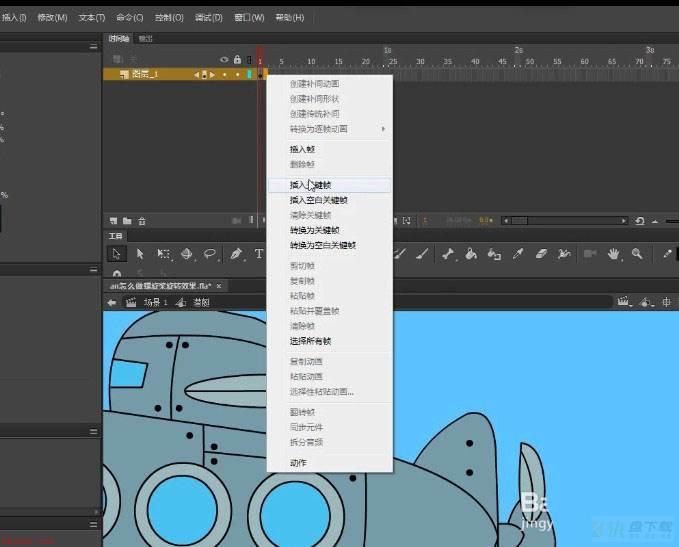Choose 插入关键帧 from context menu
Viewport: 679px width, 547px height.
pos(330,185)
